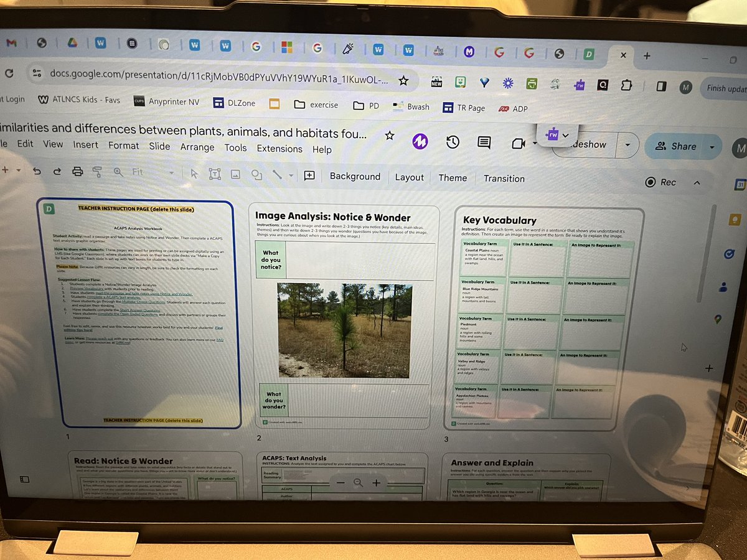Open a new browser tab
Viewport: 747px width, 560px height.
pos(647,56)
